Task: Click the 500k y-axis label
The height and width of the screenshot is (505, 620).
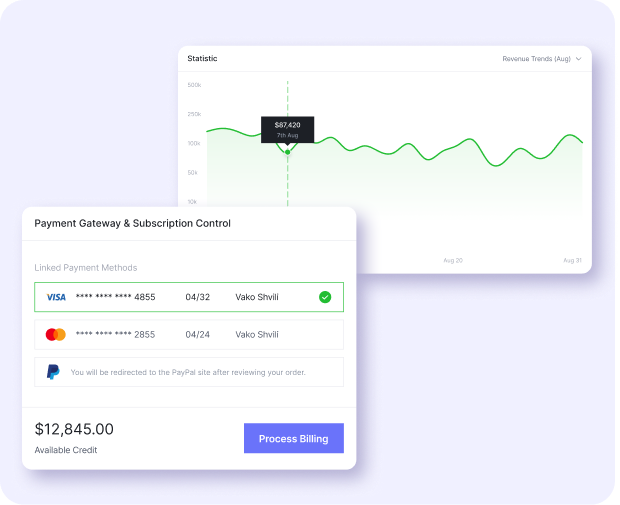Action: [193, 85]
